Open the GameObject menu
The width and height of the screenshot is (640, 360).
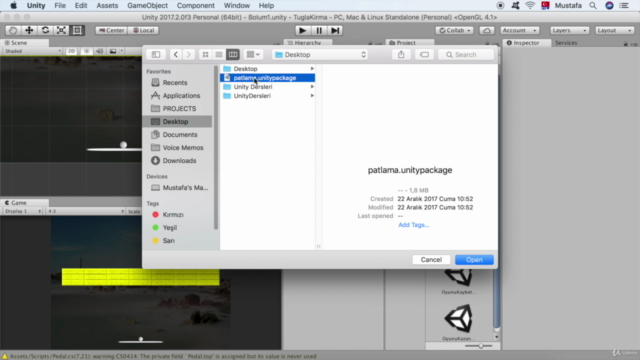pyautogui.click(x=147, y=5)
